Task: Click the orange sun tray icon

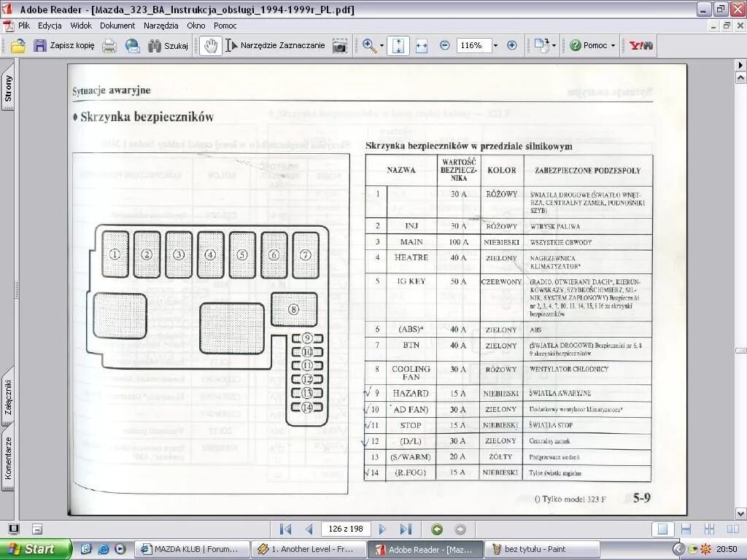Action: (x=705, y=550)
